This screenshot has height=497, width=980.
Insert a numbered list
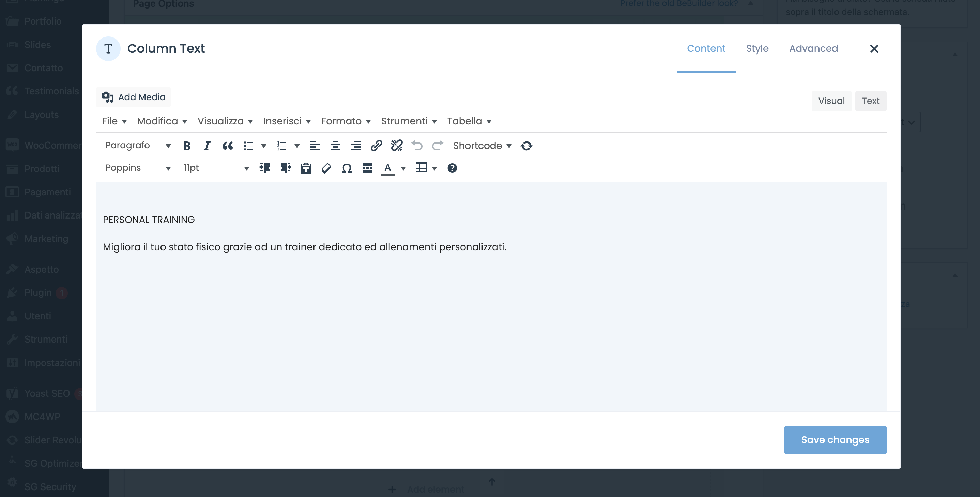tap(282, 146)
